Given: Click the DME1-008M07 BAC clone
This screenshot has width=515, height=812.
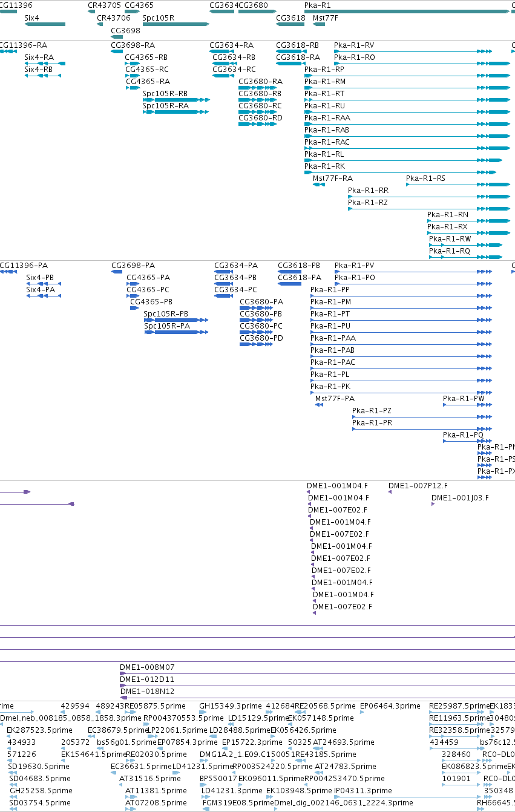Looking at the screenshot, I should 147,667.
